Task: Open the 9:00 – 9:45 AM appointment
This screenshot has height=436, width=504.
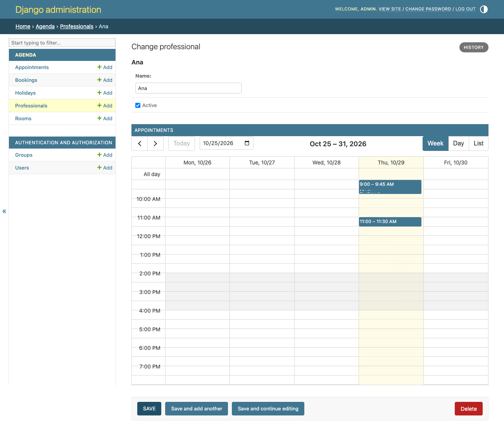Action: click(x=390, y=187)
